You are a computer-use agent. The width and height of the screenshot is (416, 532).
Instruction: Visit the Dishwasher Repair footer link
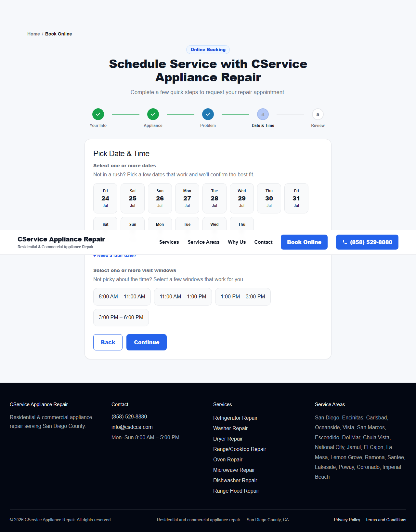pyautogui.click(x=235, y=480)
